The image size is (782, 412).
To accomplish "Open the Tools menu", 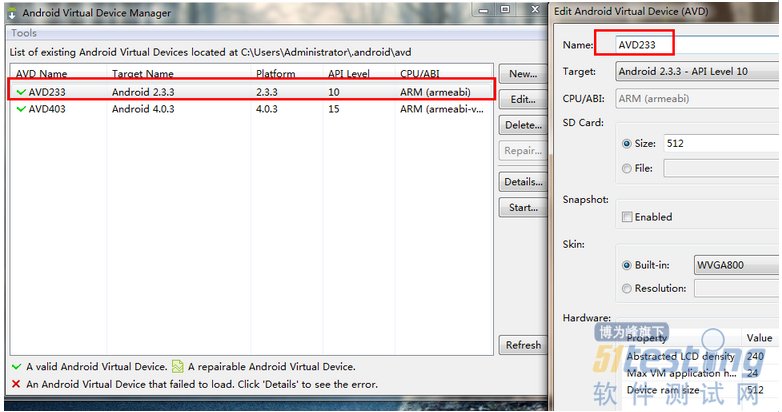I will click(x=23, y=33).
